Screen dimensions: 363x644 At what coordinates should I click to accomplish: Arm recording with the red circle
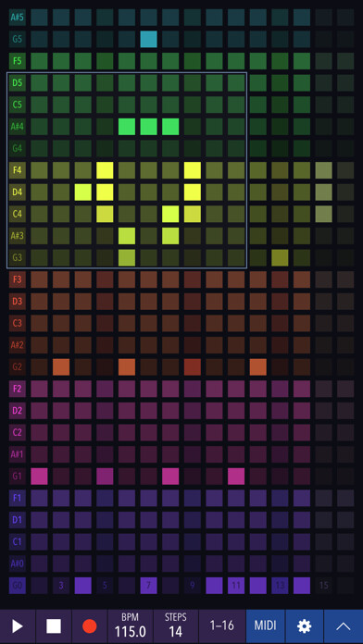[89, 626]
